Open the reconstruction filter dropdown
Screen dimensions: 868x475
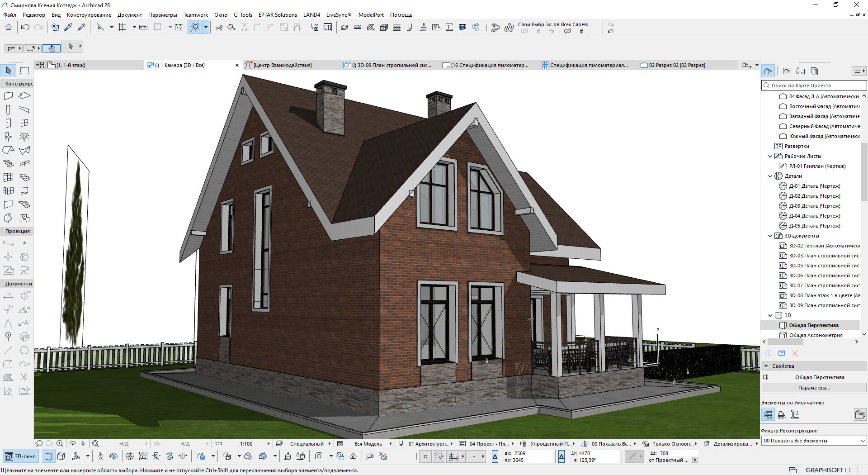(814, 441)
